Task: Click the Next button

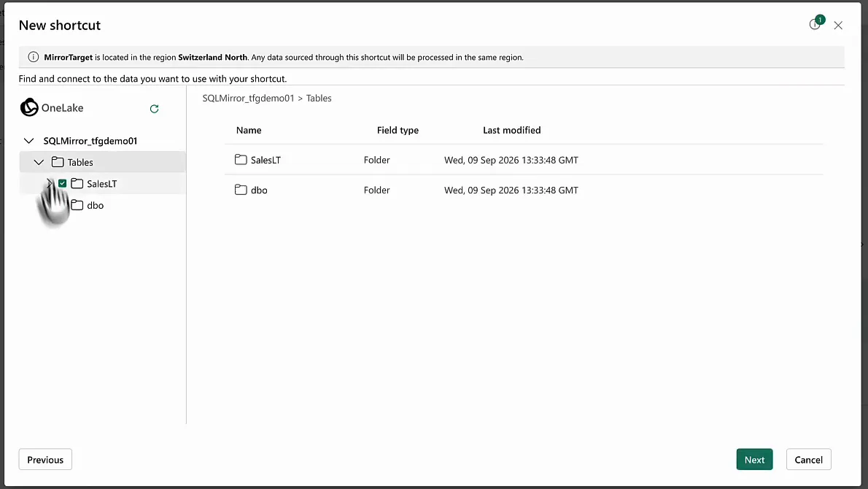Action: click(754, 459)
